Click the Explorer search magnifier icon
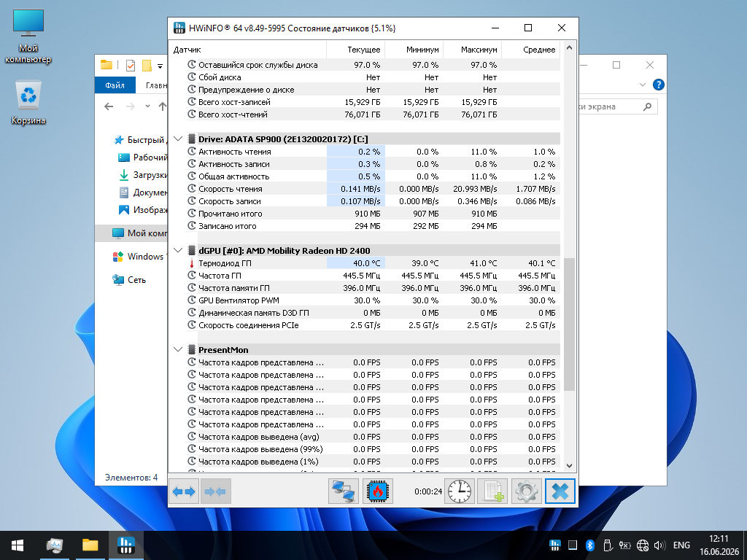This screenshot has width=747, height=560. click(x=647, y=106)
